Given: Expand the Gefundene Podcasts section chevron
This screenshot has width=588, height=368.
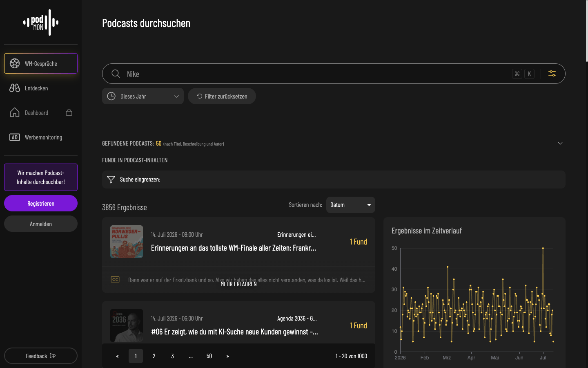Looking at the screenshot, I should (x=560, y=143).
